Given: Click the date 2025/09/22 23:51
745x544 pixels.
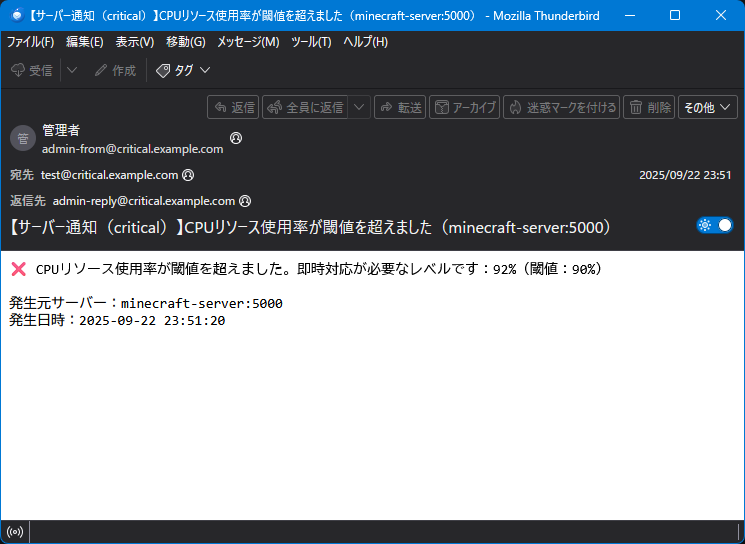Looking at the screenshot, I should [x=685, y=175].
